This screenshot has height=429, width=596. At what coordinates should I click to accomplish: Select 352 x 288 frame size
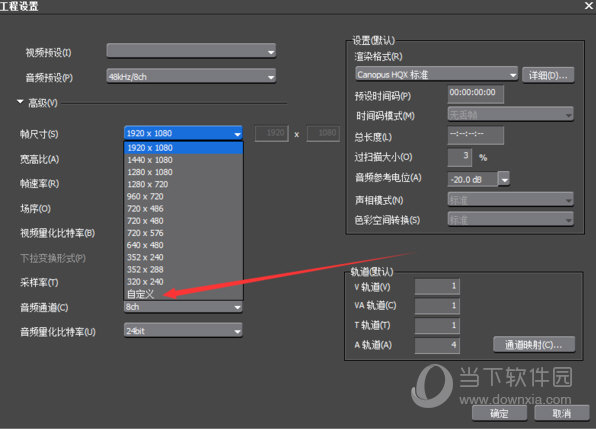point(183,269)
